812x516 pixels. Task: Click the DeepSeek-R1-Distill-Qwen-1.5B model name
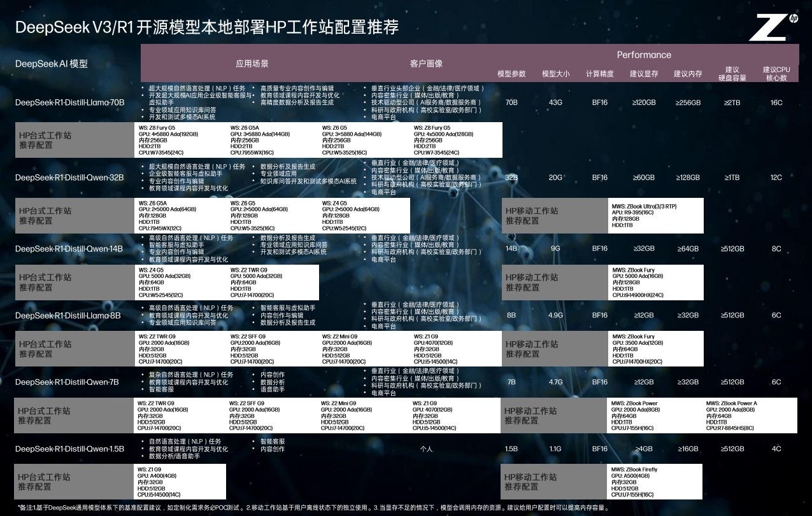coord(69,449)
